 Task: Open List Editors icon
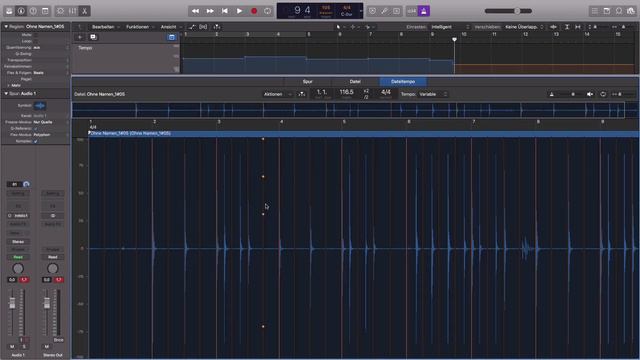click(x=595, y=11)
